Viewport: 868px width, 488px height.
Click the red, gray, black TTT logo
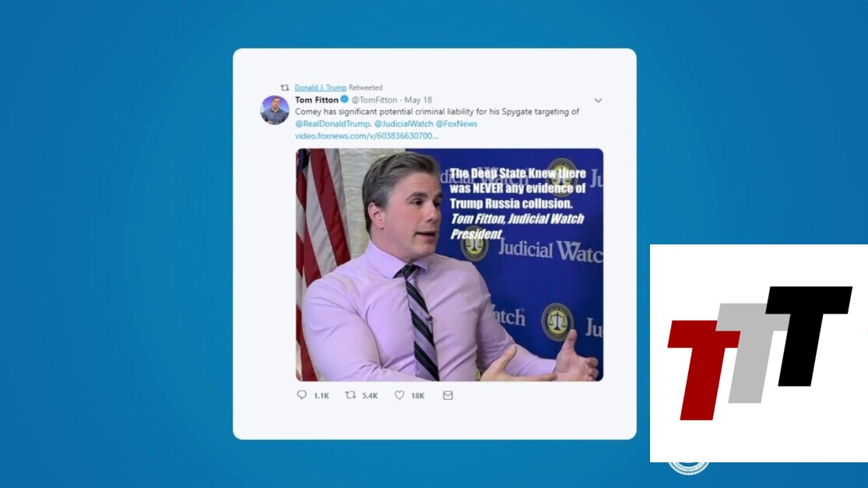point(760,353)
